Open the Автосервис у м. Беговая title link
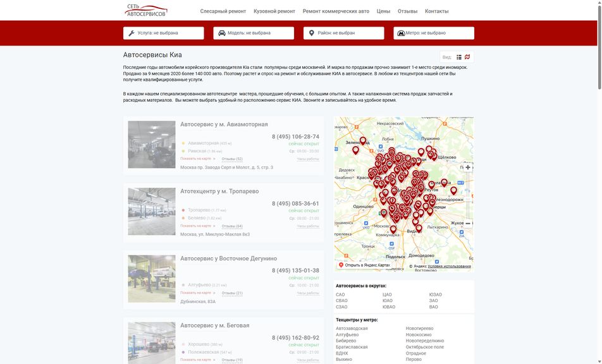The height and width of the screenshot is (364, 602). point(215,325)
